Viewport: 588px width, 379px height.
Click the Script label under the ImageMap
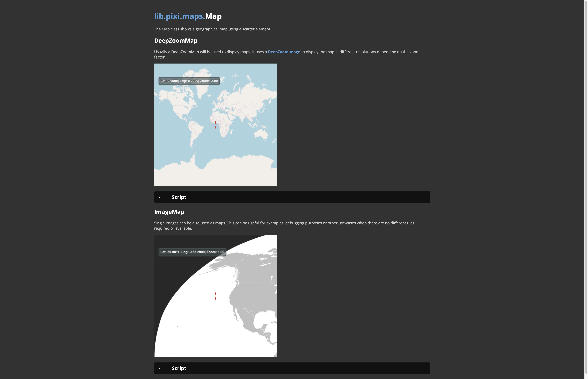(179, 368)
